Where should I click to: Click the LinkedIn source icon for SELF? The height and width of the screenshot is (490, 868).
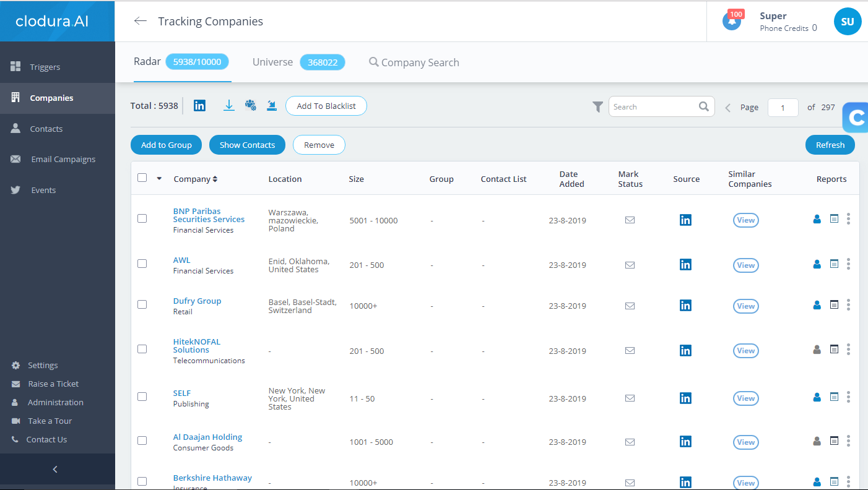click(x=685, y=398)
